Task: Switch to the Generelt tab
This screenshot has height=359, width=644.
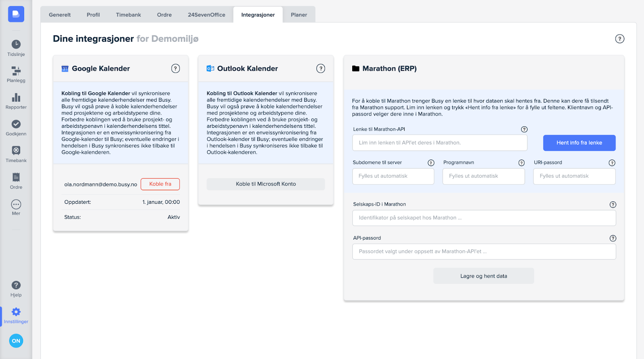Action: pos(60,15)
